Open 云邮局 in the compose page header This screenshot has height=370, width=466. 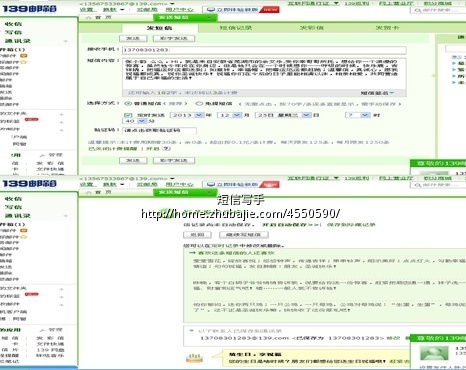click(147, 10)
